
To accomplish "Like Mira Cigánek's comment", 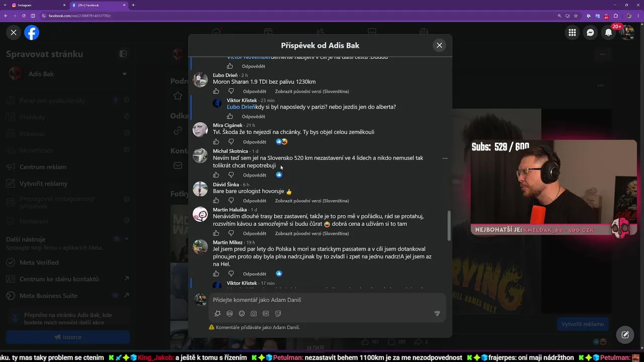I will click(x=216, y=142).
